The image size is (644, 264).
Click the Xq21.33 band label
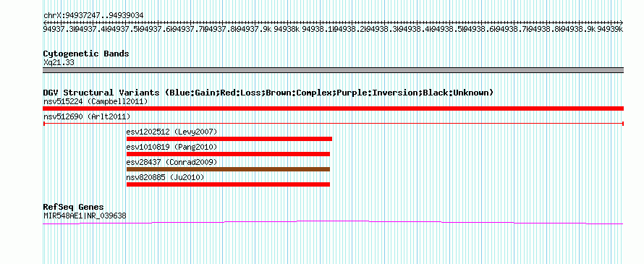[x=59, y=62]
